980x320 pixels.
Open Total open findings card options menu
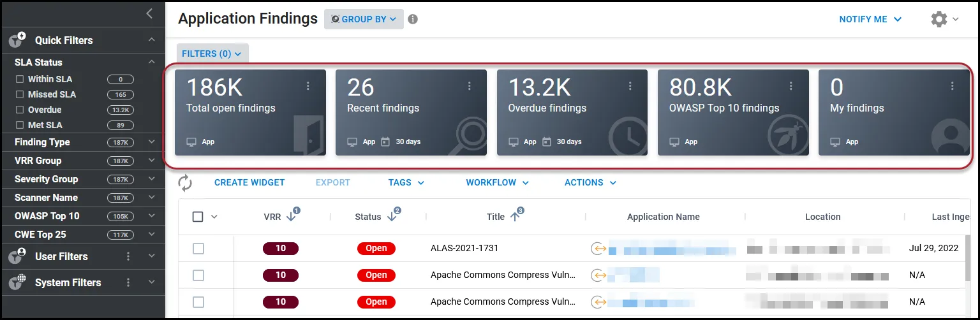[308, 86]
